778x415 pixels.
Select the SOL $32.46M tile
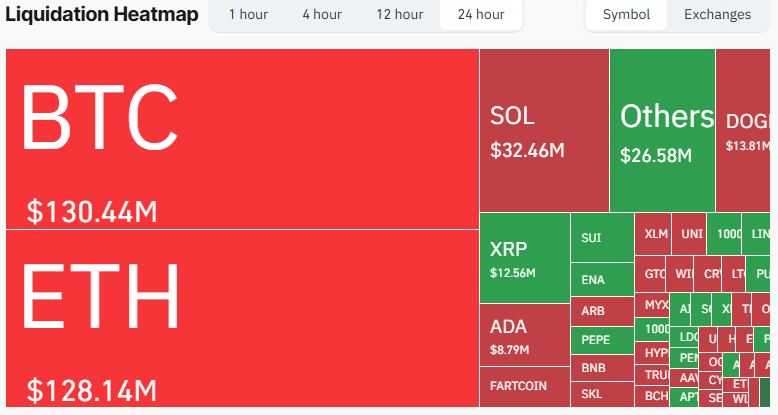(544, 131)
